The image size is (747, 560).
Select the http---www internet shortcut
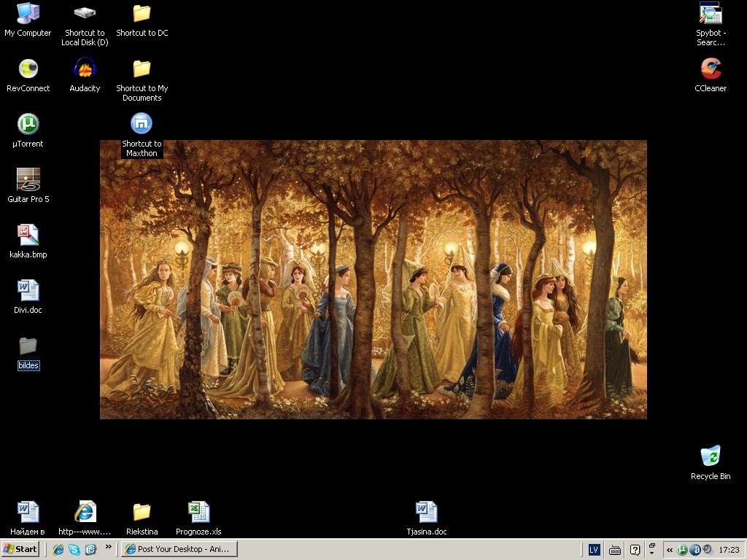pos(85,518)
